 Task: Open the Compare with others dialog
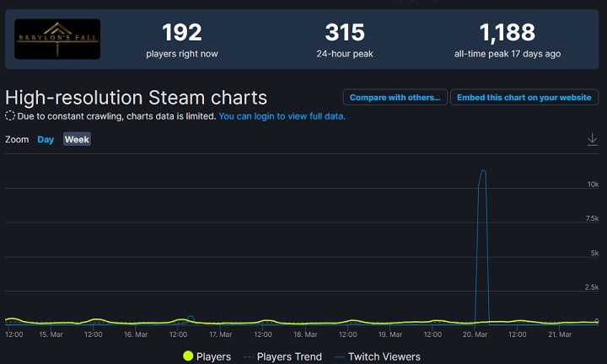point(395,98)
